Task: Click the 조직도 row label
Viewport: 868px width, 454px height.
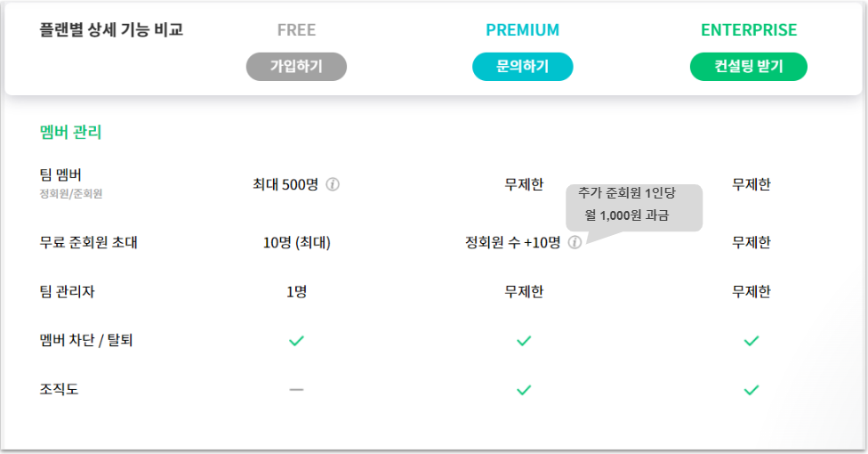Action: coord(60,390)
